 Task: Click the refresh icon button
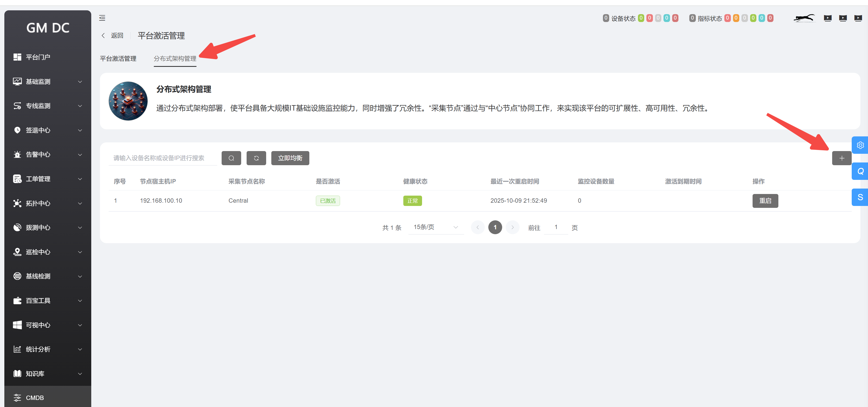(256, 158)
